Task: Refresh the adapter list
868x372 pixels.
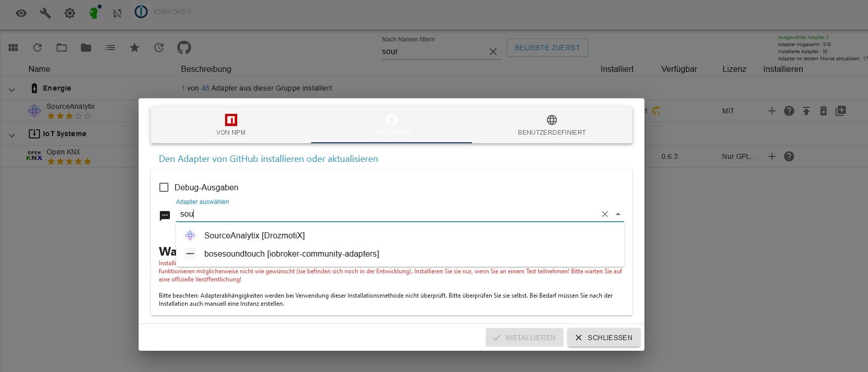Action: click(x=37, y=48)
